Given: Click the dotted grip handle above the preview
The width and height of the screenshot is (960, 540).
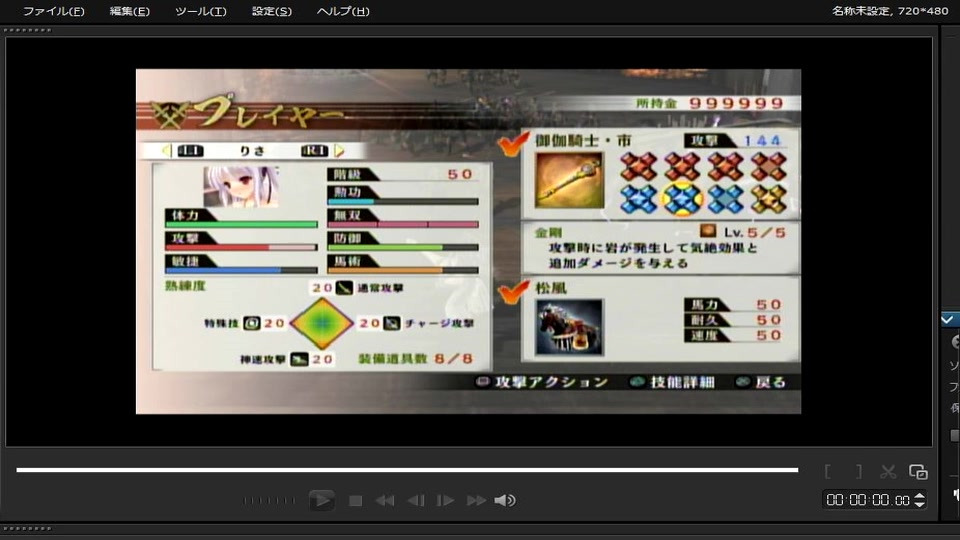Looking at the screenshot, I should coord(28,30).
